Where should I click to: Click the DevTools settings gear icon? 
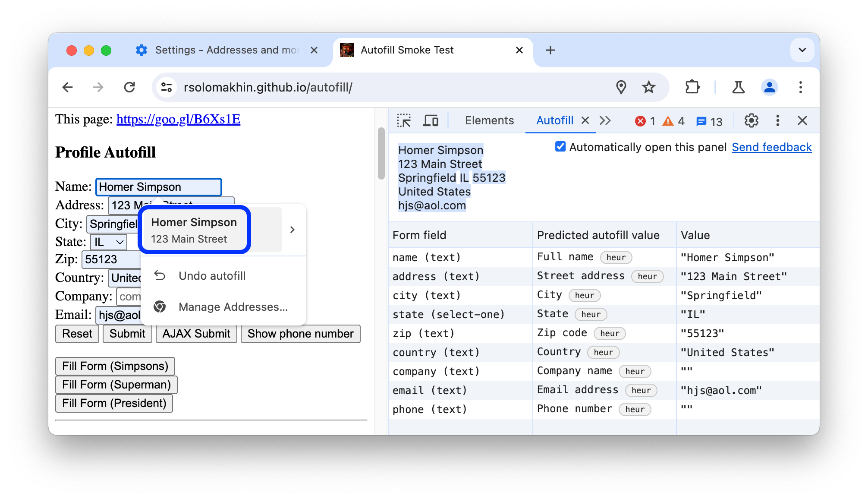click(751, 120)
